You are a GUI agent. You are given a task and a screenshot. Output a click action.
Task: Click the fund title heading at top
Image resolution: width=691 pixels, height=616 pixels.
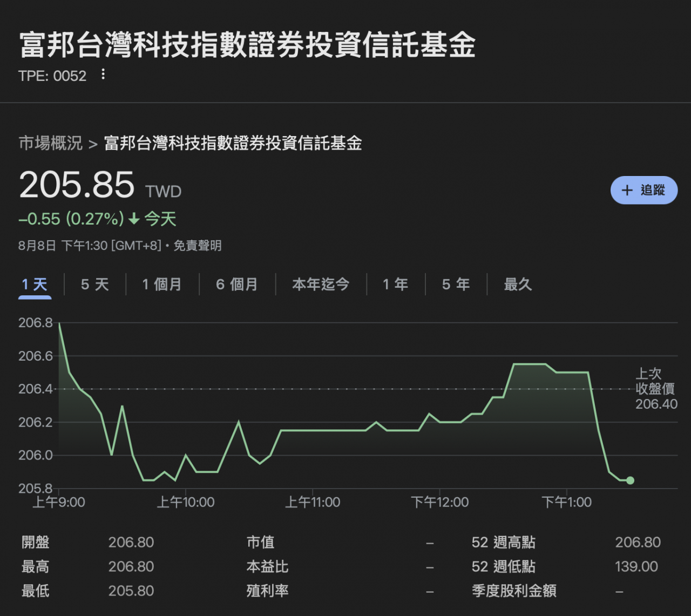[247, 45]
